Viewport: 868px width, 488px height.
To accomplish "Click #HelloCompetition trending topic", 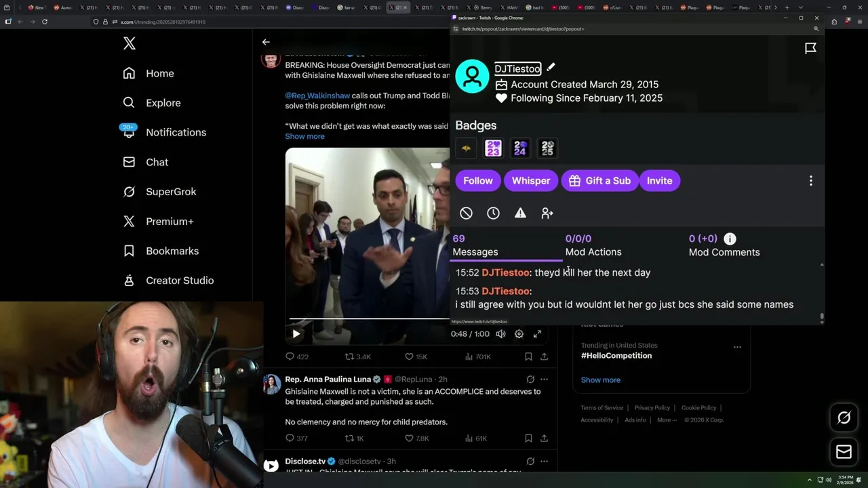I will click(616, 356).
